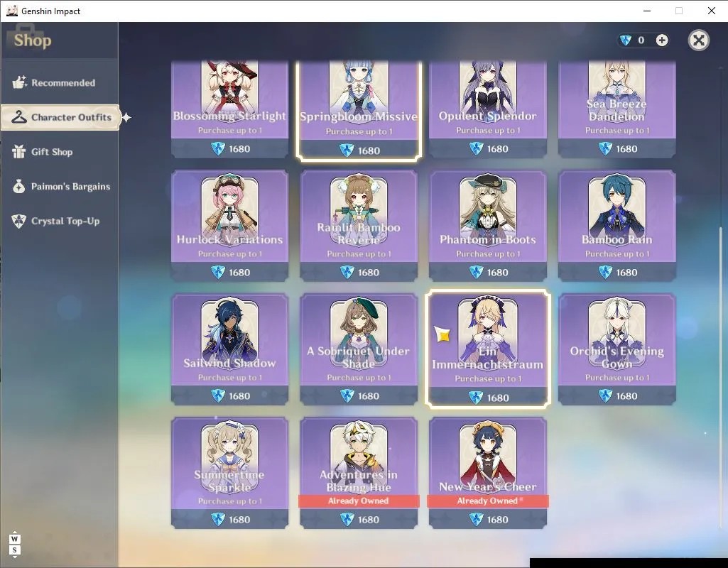Click the crystal icon on Adventures in Blazing Hue price
This screenshot has width=728, height=568.
pyautogui.click(x=347, y=519)
